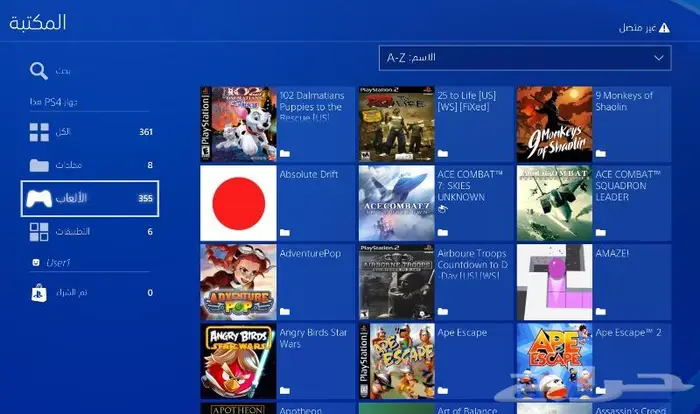The height and width of the screenshot is (414, 700).
Task: Click the sort dropdown chevron arrow
Action: pos(658,58)
